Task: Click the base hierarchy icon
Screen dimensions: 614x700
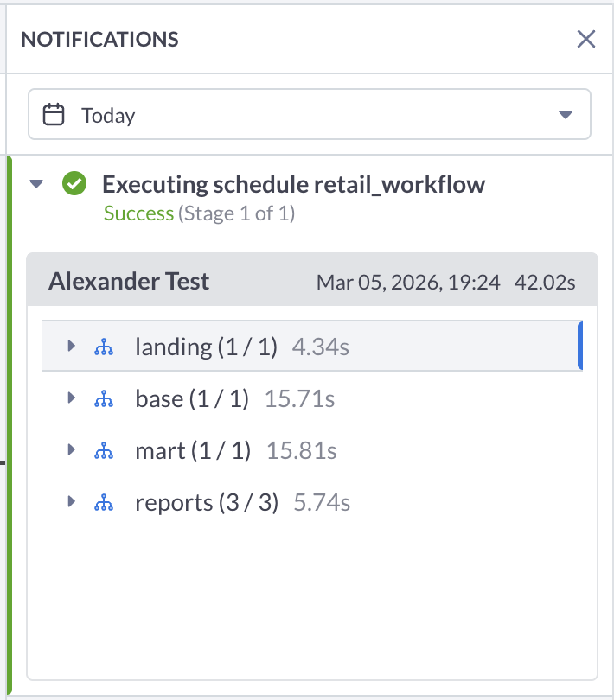Action: tap(104, 399)
